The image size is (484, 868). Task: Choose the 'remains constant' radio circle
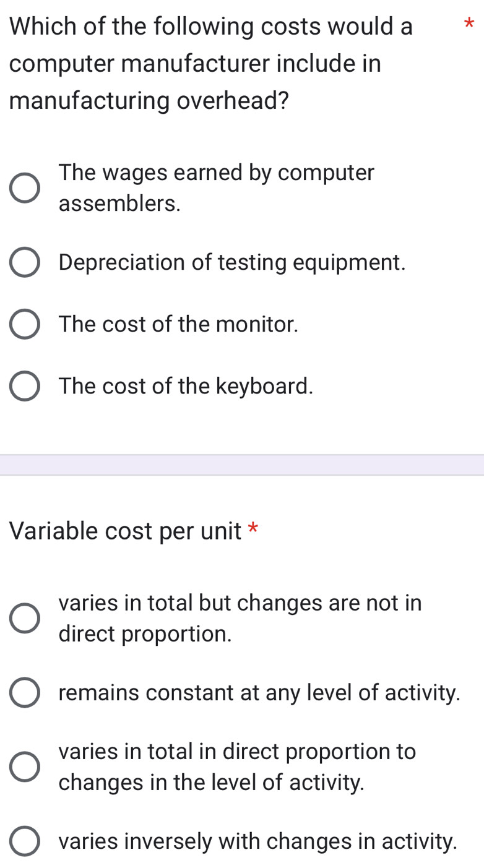pos(25,693)
